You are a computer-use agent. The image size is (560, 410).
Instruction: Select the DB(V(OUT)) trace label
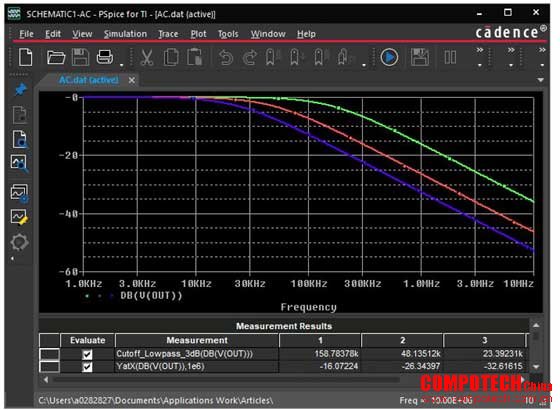[151, 296]
